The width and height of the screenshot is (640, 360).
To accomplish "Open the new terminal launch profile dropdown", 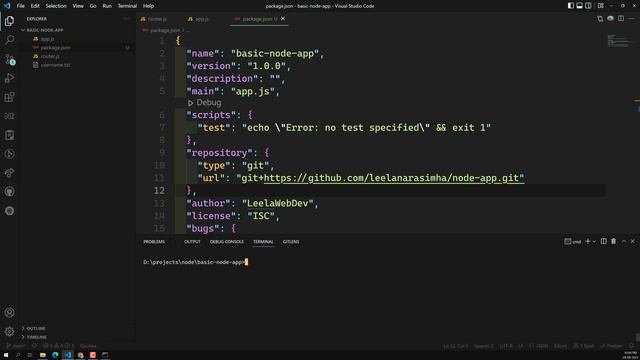I will tap(594, 242).
